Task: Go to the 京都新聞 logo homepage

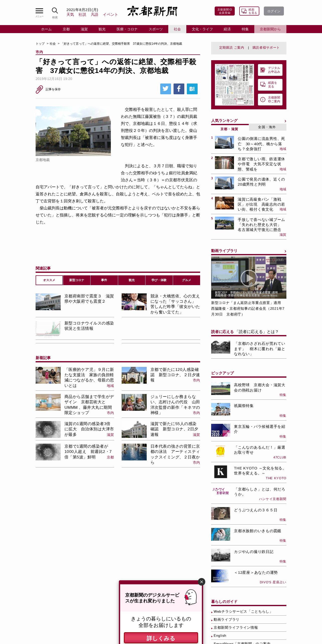Action: click(x=152, y=11)
